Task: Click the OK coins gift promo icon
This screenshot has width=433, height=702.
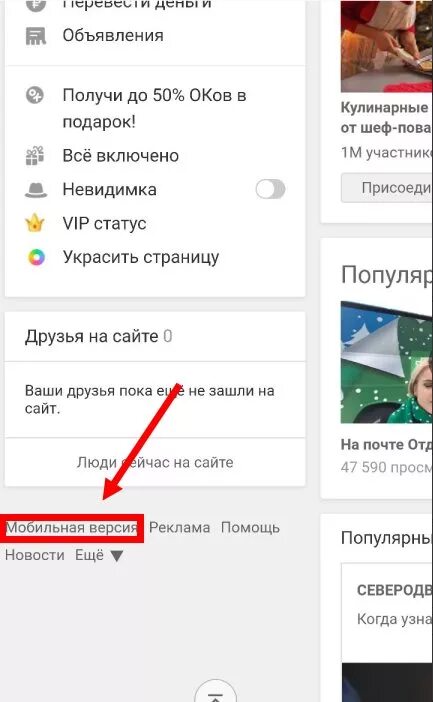Action: coord(35,95)
